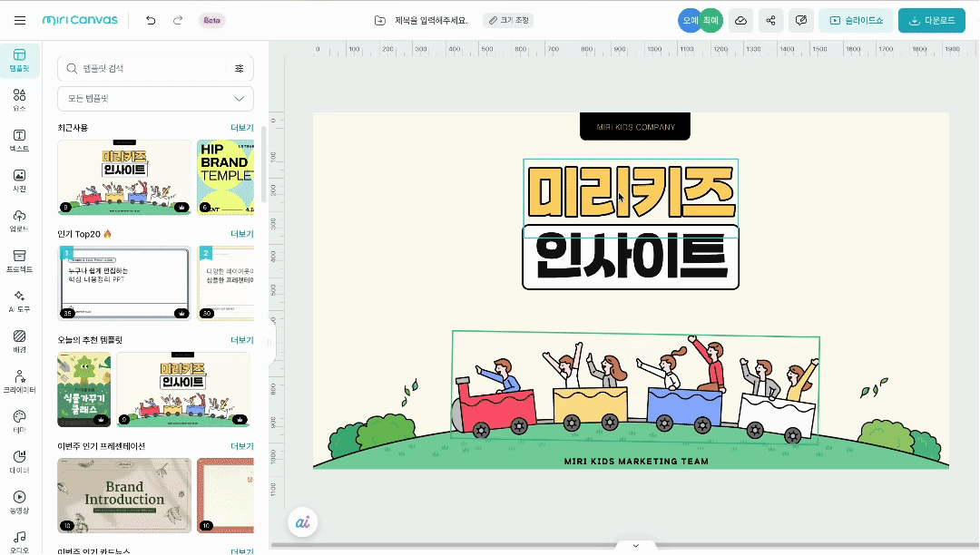The image size is (980, 555).
Task: Click 더보기 next to 최근사용
Action: point(242,128)
